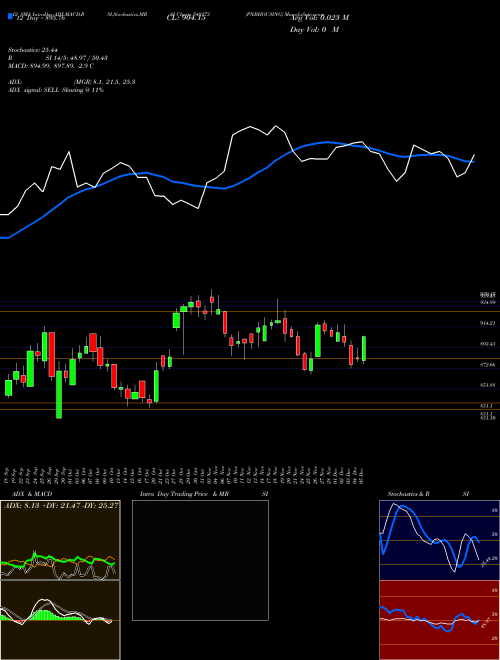Select the 'CL: 904.15' closing price text
The width and height of the screenshot is (500, 660).
coord(185,18)
